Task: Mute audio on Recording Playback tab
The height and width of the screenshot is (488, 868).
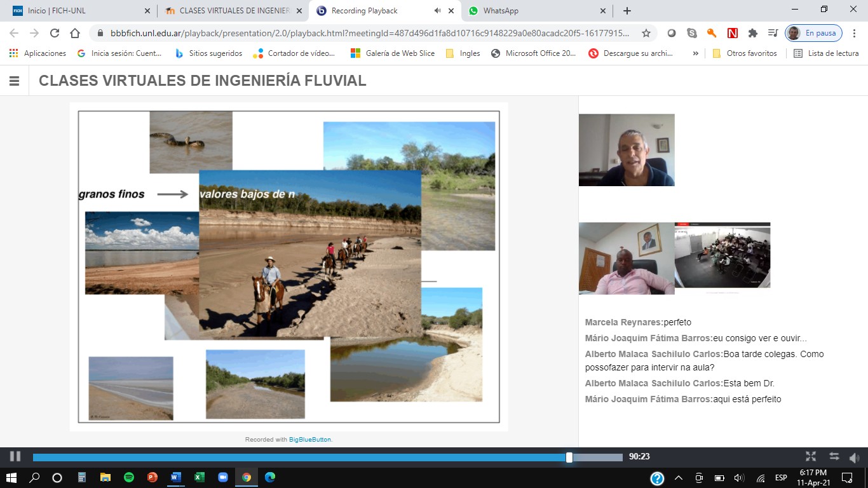Action: click(437, 11)
